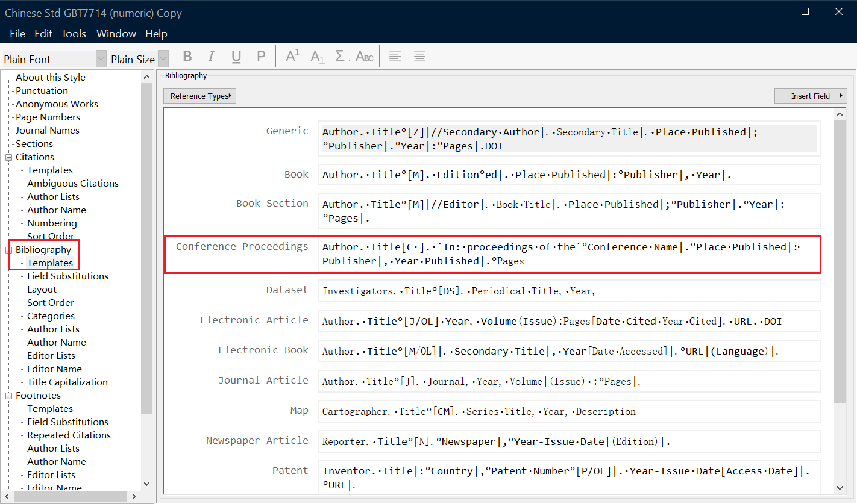Click the Book Section template field

[x=569, y=211]
